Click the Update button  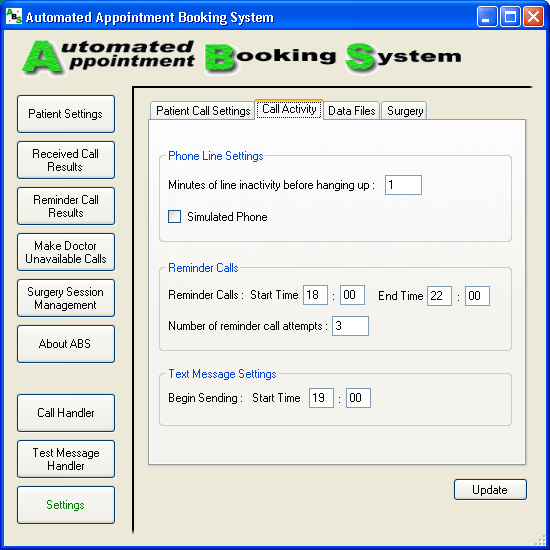pos(490,489)
